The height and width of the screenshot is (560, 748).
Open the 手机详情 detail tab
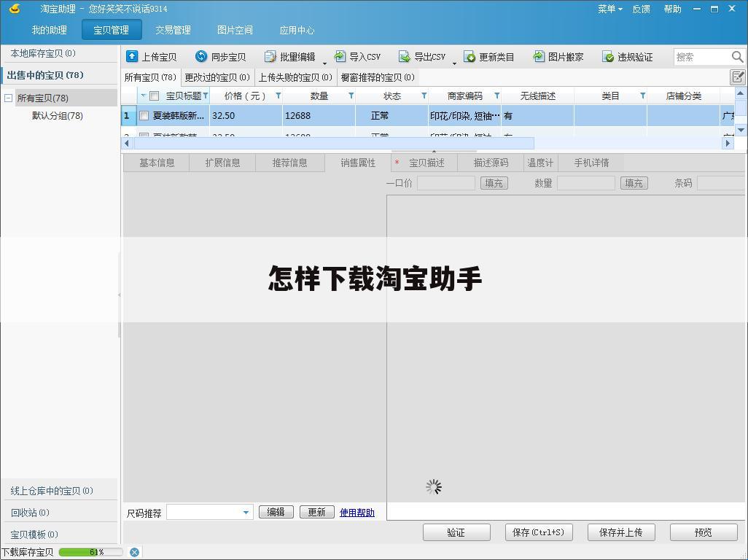(591, 163)
